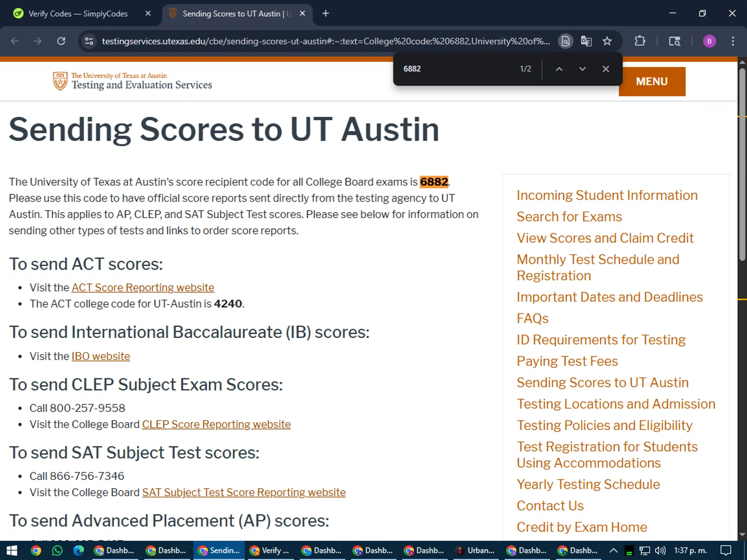Open site information icon in address bar
The width and height of the screenshot is (747, 560).
click(89, 41)
